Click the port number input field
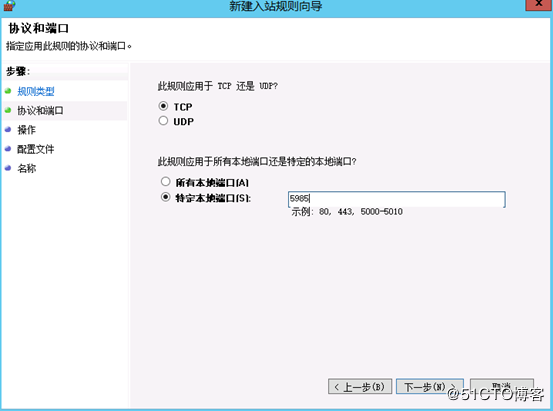The height and width of the screenshot is (411, 553). [x=397, y=199]
